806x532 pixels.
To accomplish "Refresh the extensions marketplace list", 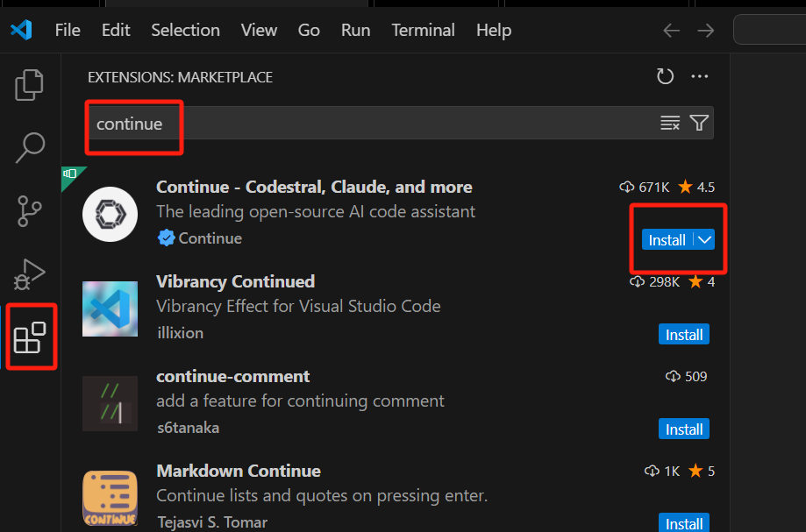I will [x=666, y=77].
